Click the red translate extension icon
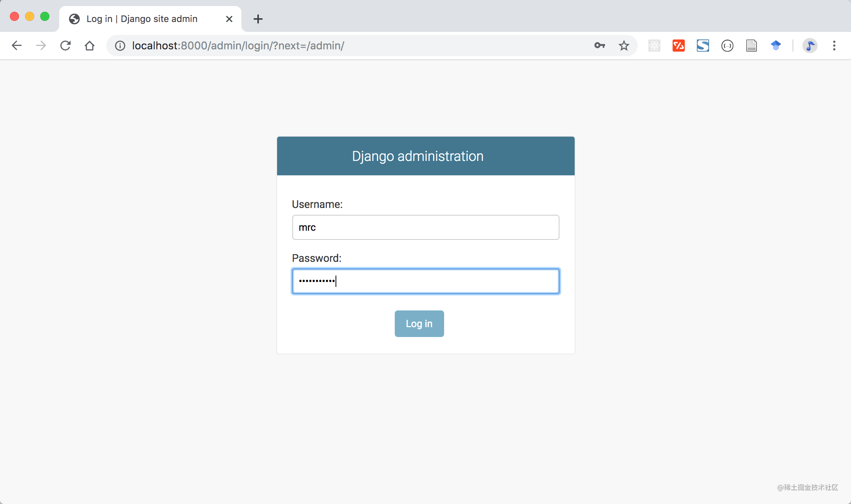The image size is (851, 504). 679,46
